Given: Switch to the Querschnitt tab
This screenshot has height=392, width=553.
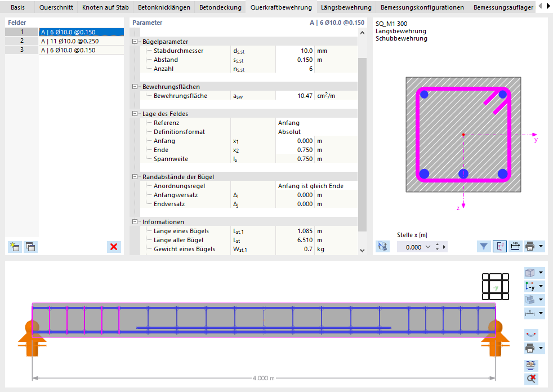Looking at the screenshot, I should tap(56, 7).
